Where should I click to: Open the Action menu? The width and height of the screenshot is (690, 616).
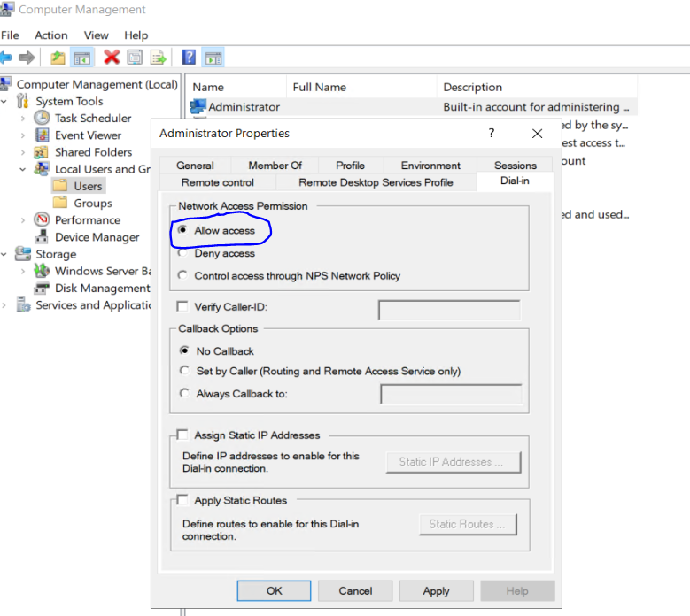click(51, 35)
